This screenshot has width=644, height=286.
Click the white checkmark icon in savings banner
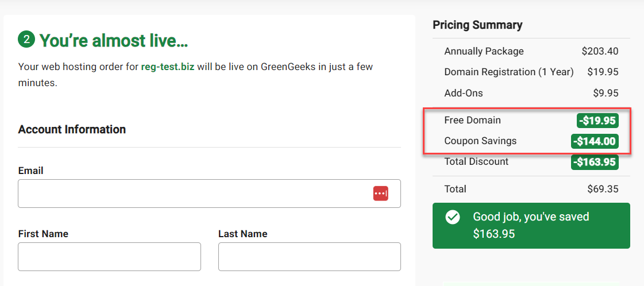(452, 217)
